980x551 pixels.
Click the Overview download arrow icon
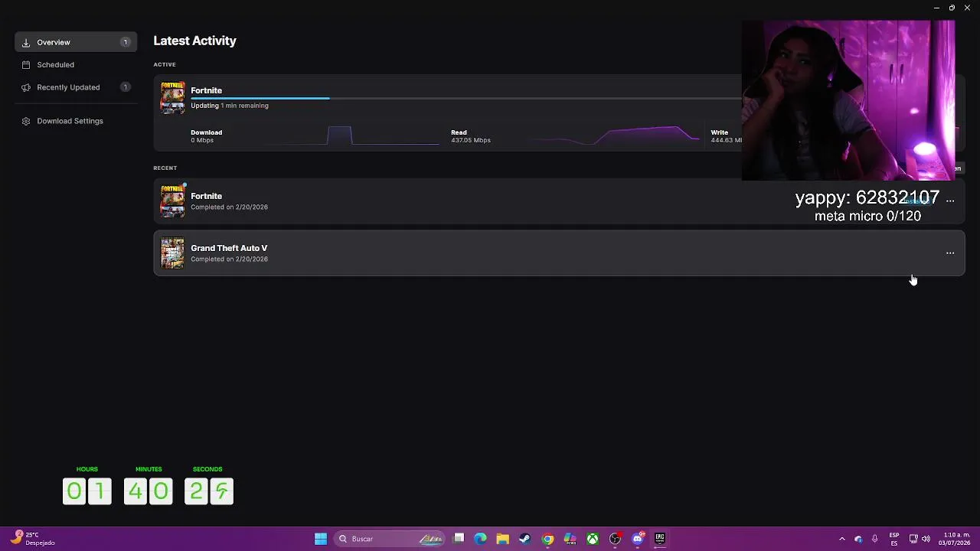pos(26,42)
